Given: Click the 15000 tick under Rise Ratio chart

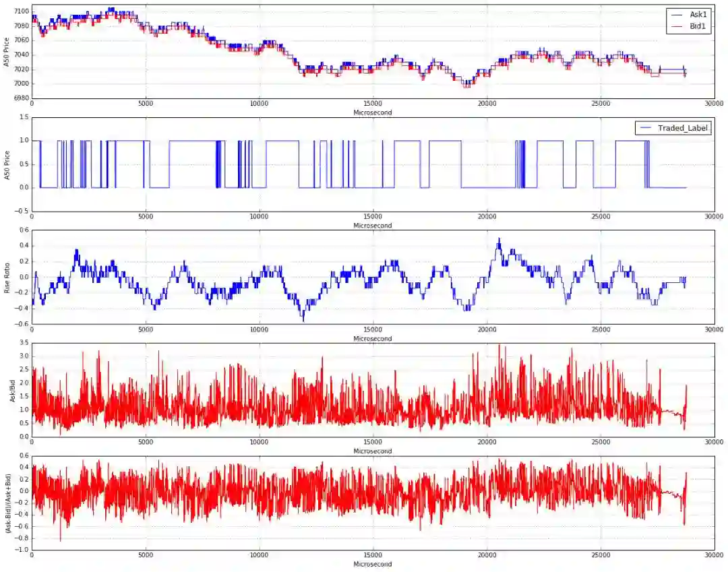Looking at the screenshot, I should click(372, 329).
